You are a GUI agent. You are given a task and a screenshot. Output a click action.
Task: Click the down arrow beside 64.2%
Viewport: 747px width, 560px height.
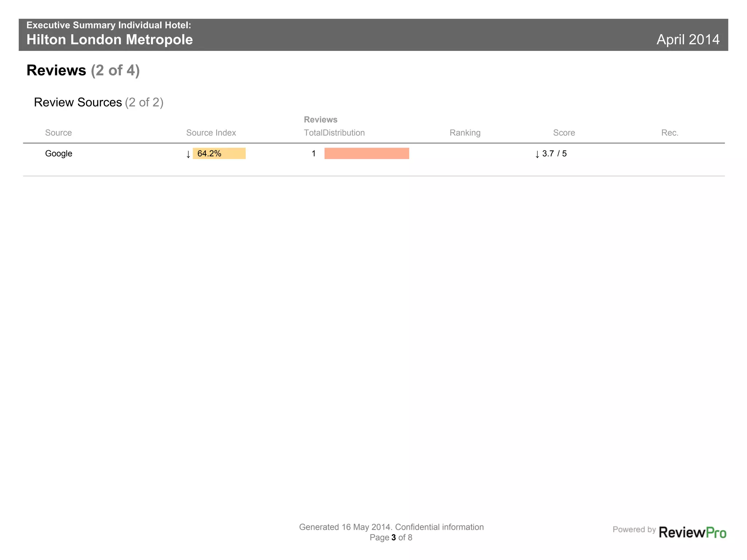188,154
